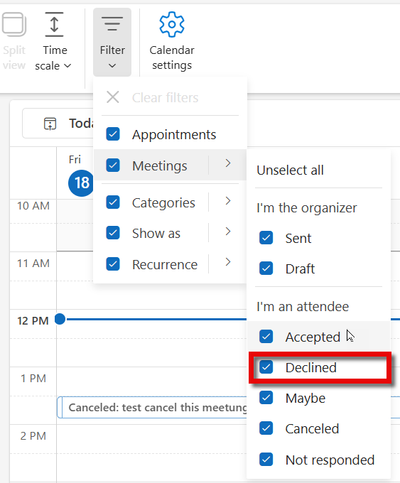Click the Split view icon
Image resolution: width=400 pixels, height=483 pixels.
pos(14,24)
